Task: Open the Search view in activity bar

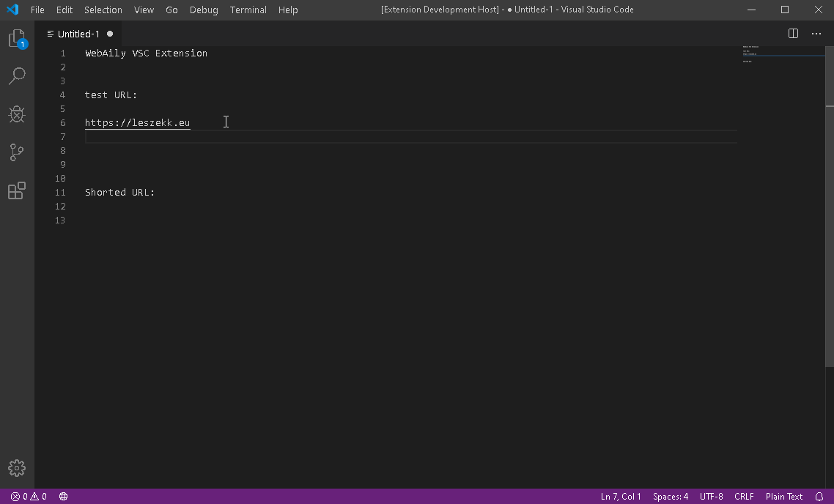Action: 17,76
